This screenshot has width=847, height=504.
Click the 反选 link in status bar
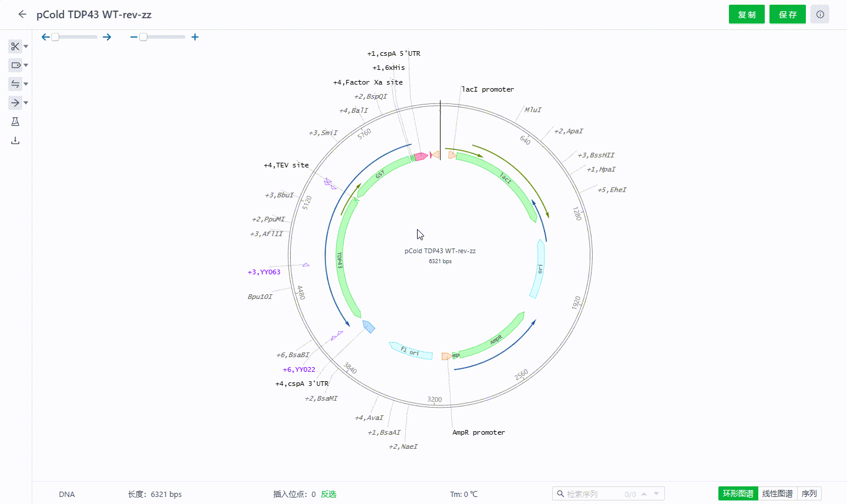point(328,494)
